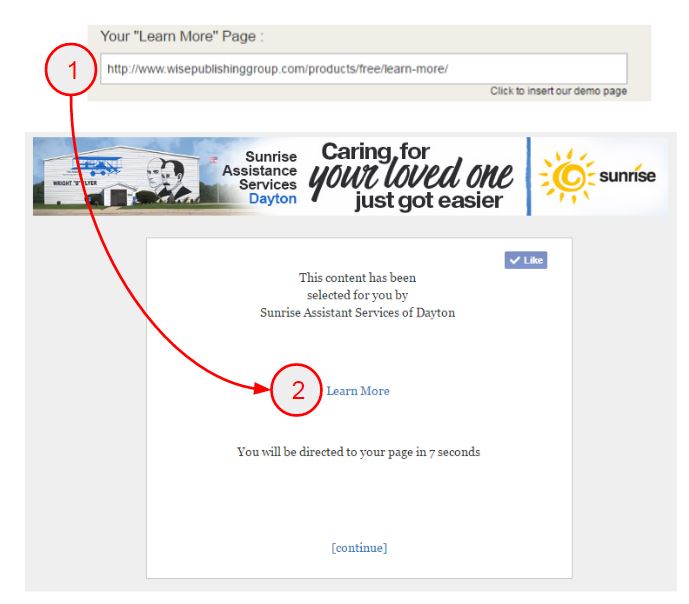This screenshot has width=689, height=604.
Task: Select the 'Your "Learn More" Page :' label
Action: pyautogui.click(x=182, y=36)
